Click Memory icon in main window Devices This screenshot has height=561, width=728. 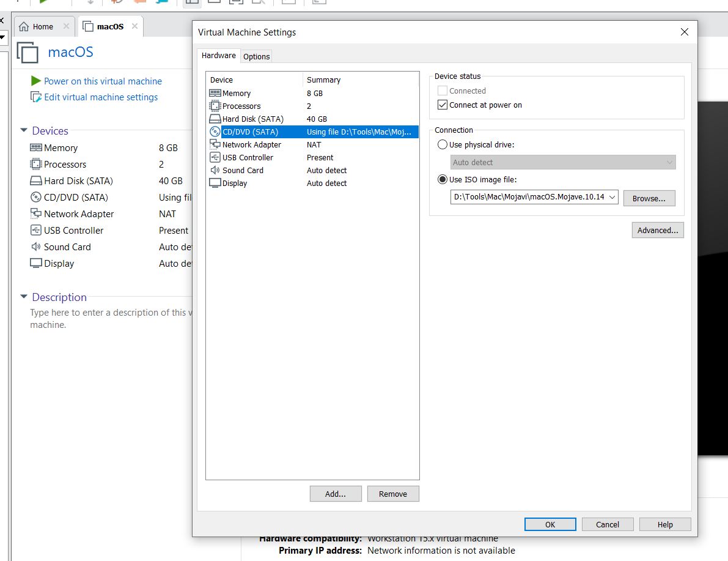(35, 147)
